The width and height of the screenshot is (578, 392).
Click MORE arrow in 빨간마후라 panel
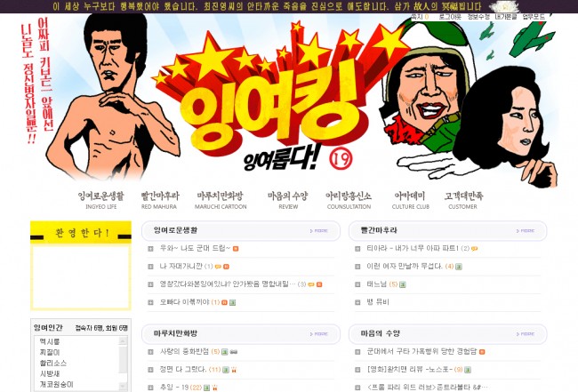click(x=526, y=231)
